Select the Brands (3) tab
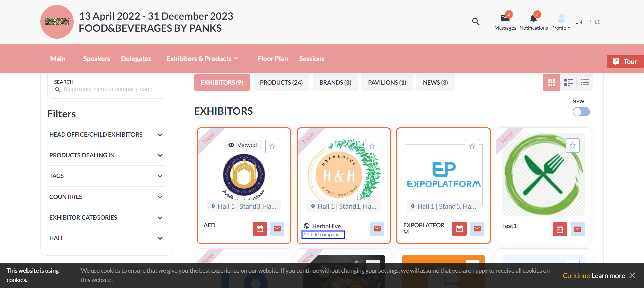 pos(335,82)
